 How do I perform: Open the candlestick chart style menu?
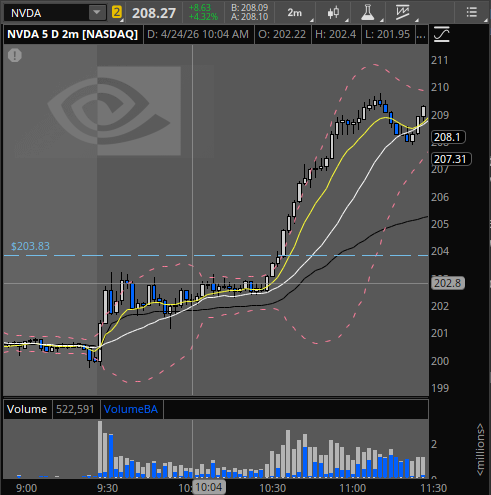click(333, 13)
